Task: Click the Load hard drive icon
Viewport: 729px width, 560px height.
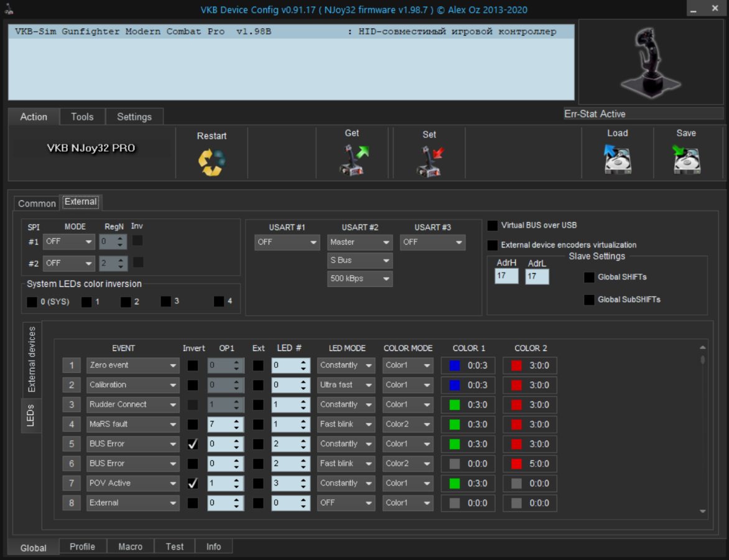Action: (x=617, y=159)
